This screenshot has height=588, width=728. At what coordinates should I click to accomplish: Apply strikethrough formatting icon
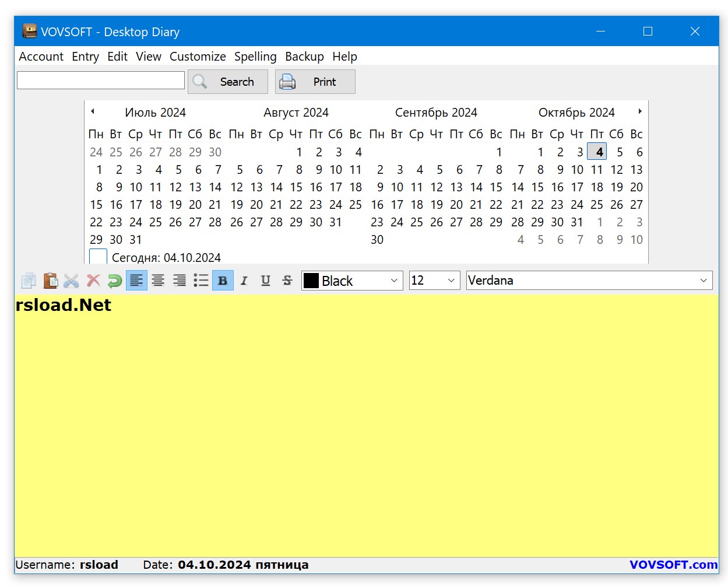tap(287, 280)
